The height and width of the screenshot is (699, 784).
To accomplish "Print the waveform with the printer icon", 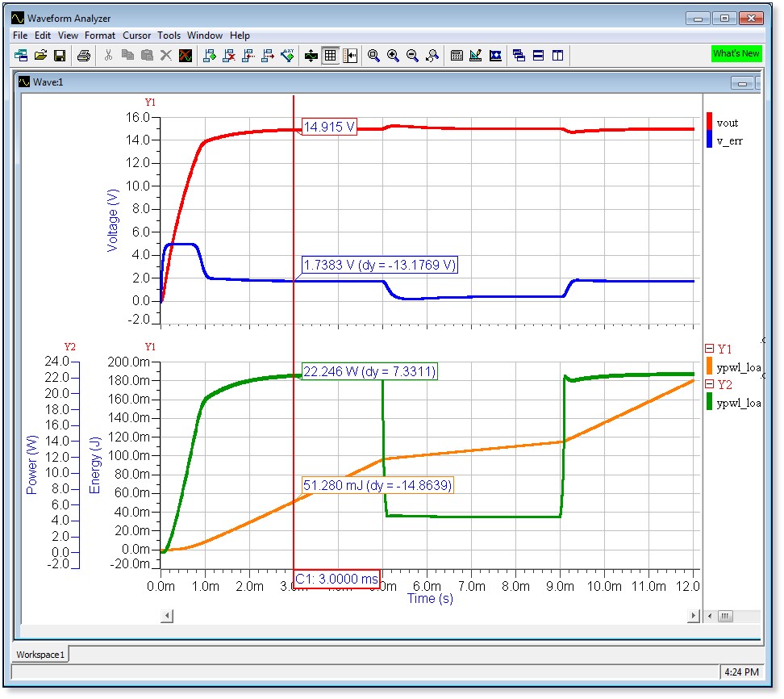I will 84,56.
